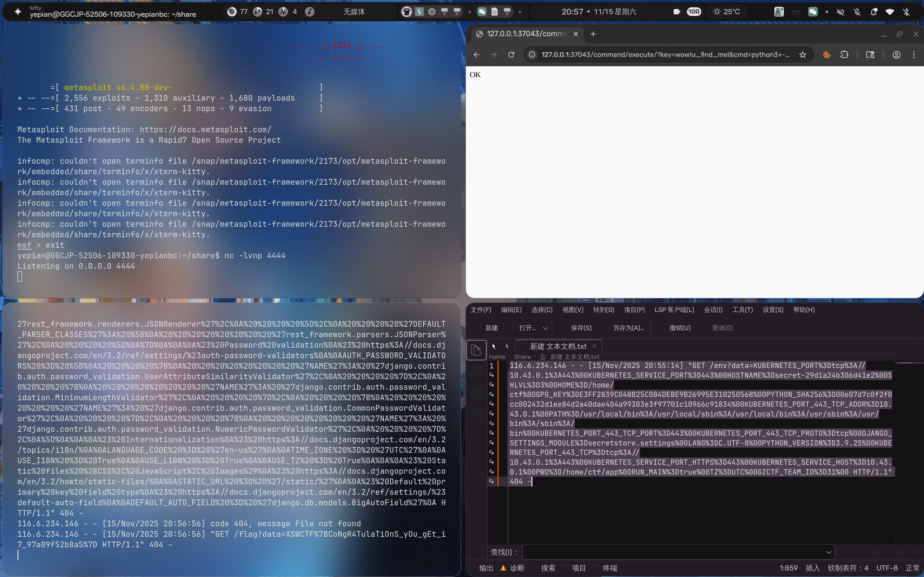Click the browser profile avatar icon

point(896,55)
